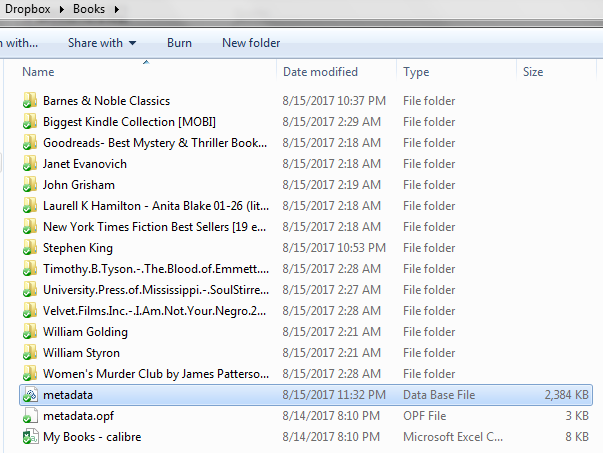603x453 pixels.
Task: Select Velvet.Films.Inc.-.I.Am.Not.Your.Negro folder name
Action: point(154,311)
